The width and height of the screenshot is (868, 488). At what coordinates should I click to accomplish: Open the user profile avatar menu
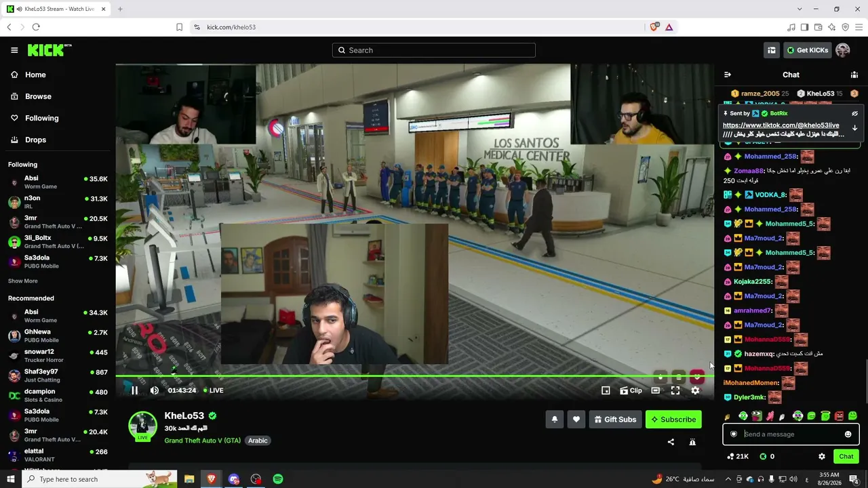tap(843, 50)
